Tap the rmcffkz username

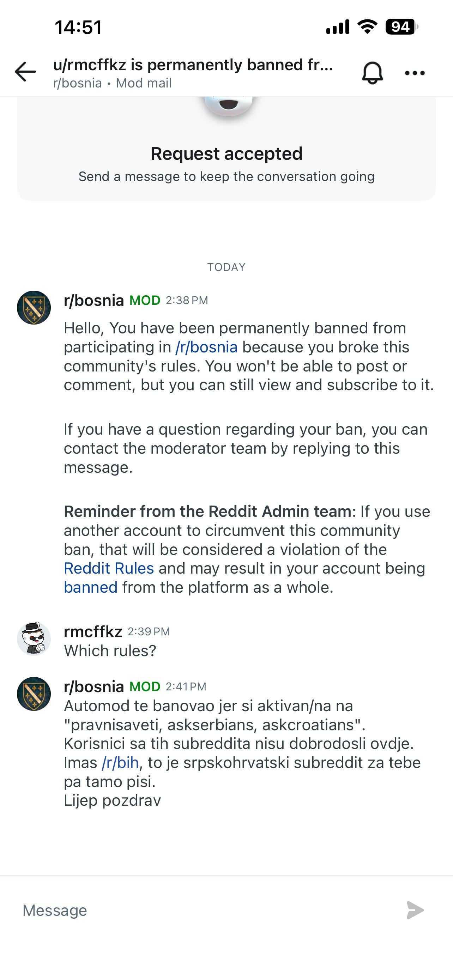(x=93, y=631)
